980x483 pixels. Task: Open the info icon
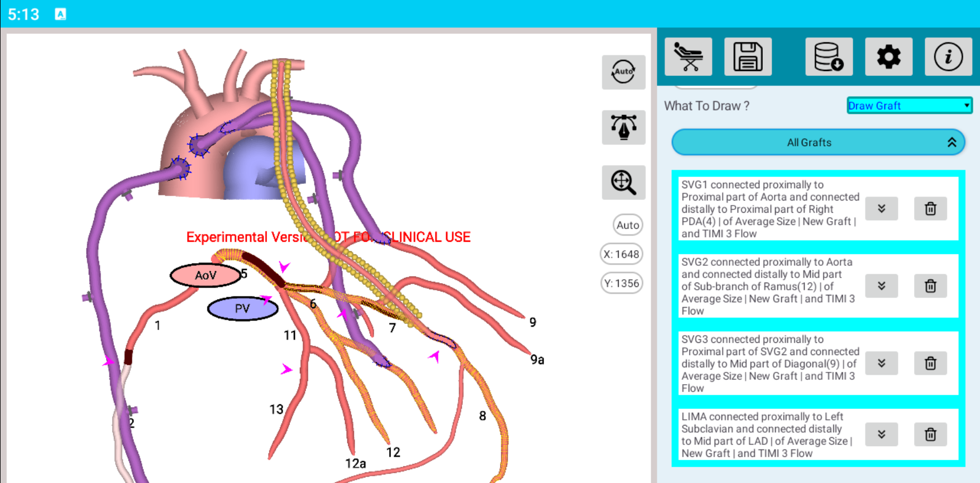tap(948, 57)
